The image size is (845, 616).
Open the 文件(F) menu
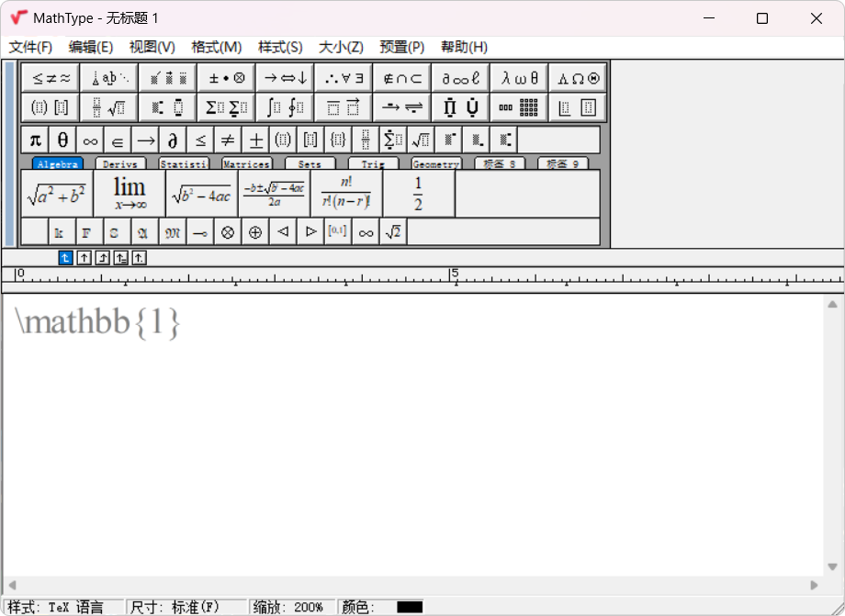30,48
